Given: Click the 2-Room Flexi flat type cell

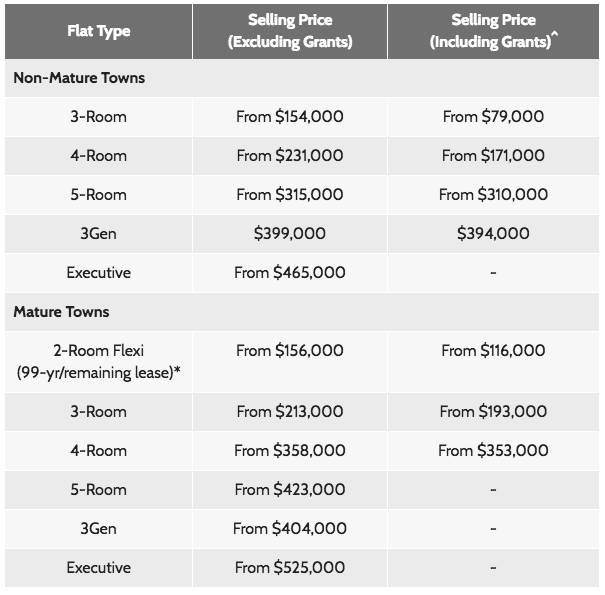Looking at the screenshot, I should click(99, 361).
